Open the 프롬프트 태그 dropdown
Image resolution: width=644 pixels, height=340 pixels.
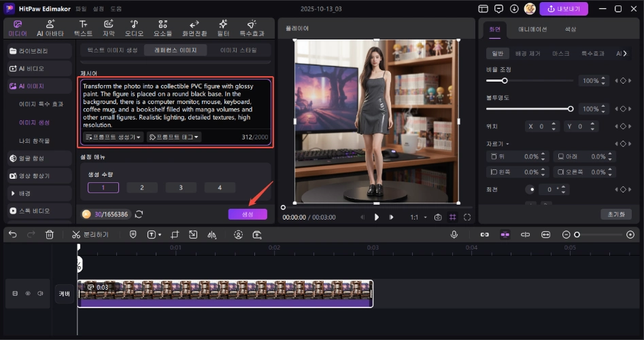[x=174, y=137]
